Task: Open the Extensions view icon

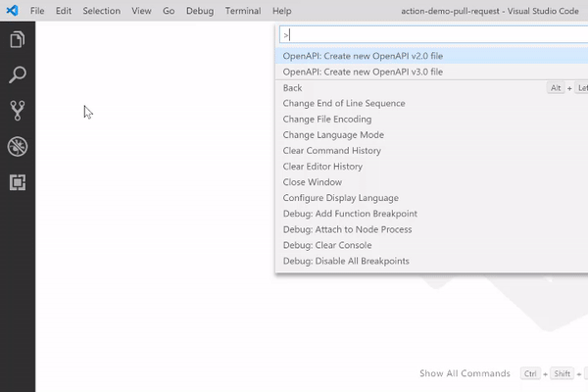Action: (x=18, y=182)
